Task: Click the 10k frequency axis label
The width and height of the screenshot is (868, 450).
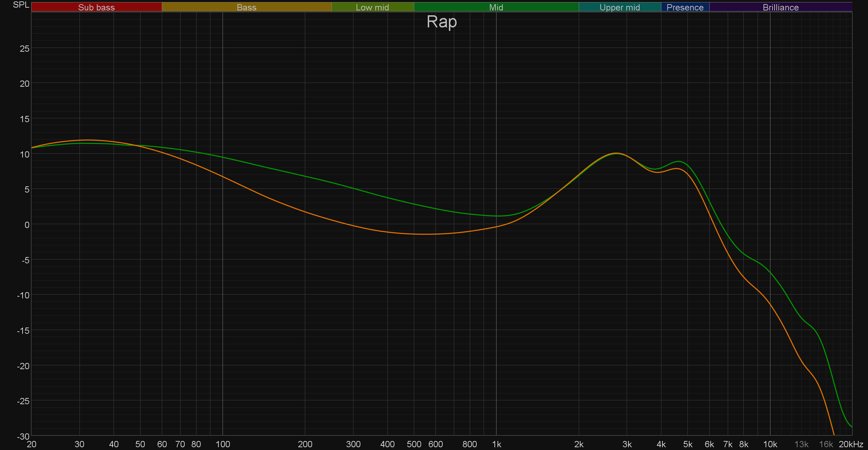Action: coord(770,444)
